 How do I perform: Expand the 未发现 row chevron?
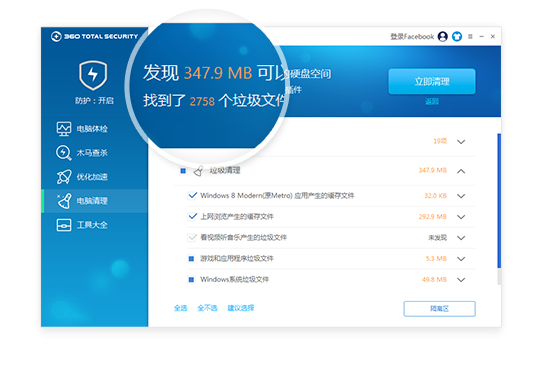[x=461, y=238]
